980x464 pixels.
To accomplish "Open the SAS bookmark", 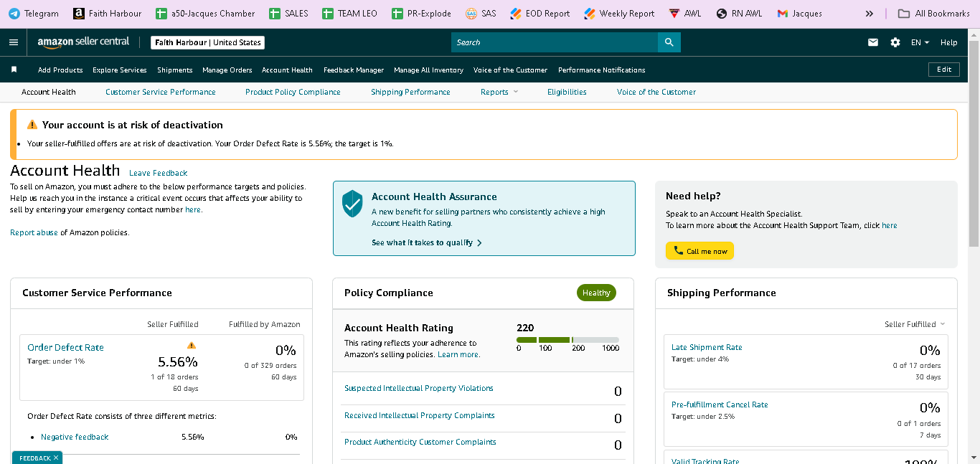I will pyautogui.click(x=481, y=14).
